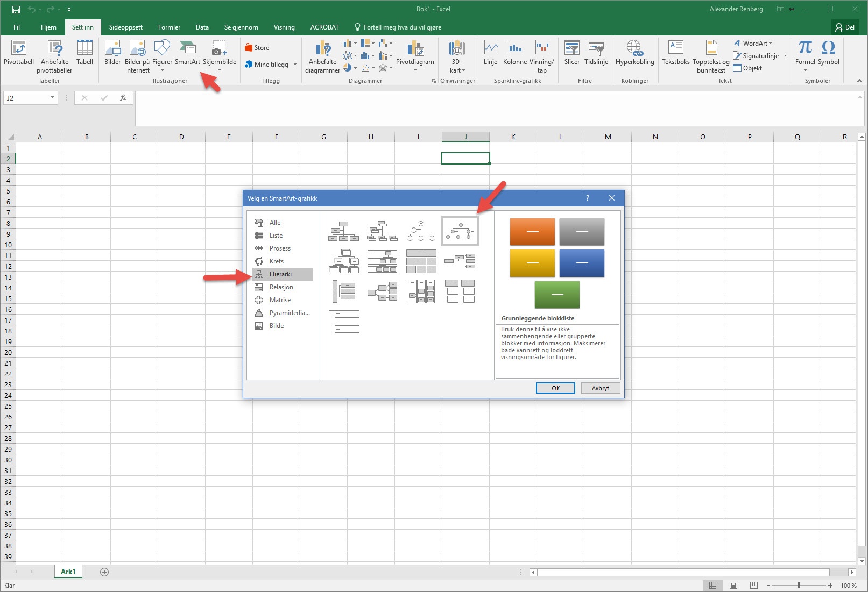Select the Bilde category

coord(283,326)
